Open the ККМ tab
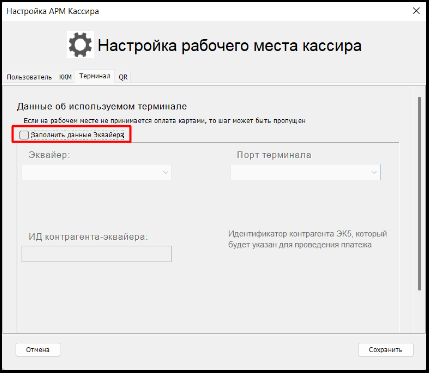 65,77
